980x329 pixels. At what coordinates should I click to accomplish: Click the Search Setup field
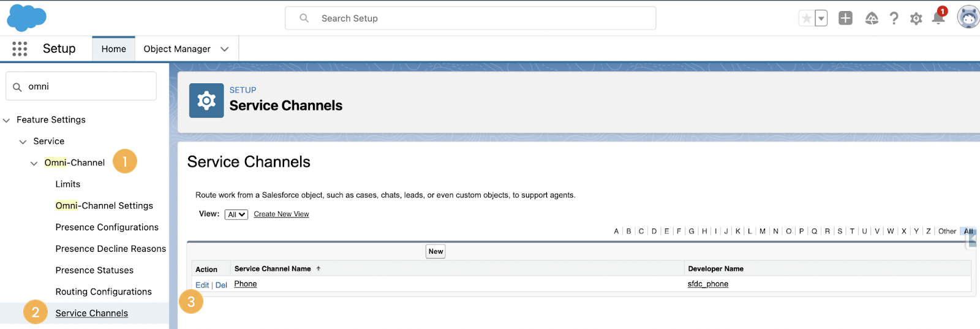(470, 18)
